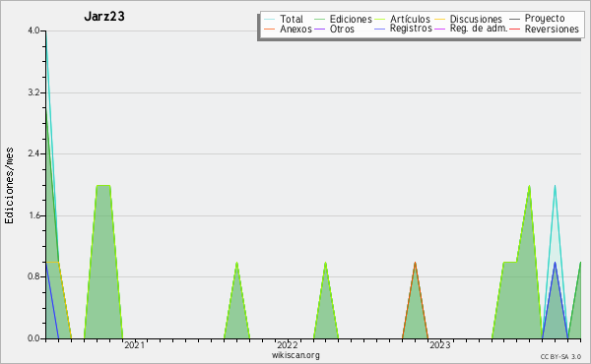This screenshot has width=591, height=364.
Task: Select the Otros legend entry
Action: click(x=342, y=29)
